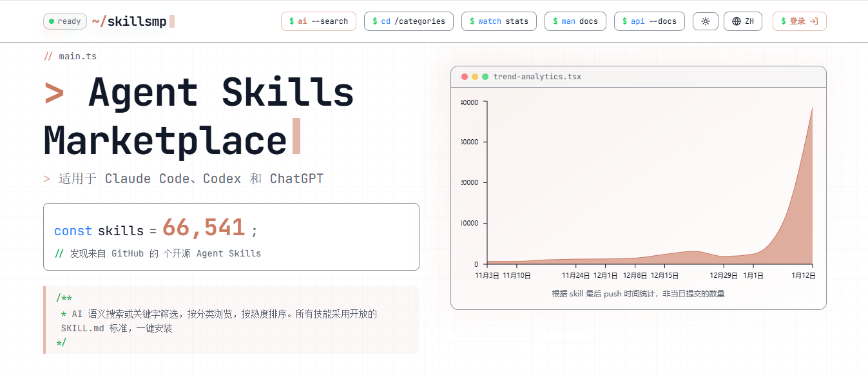Viewport: 868px width, 377px height.
Task: Go to cd /categories page
Action: (x=409, y=21)
